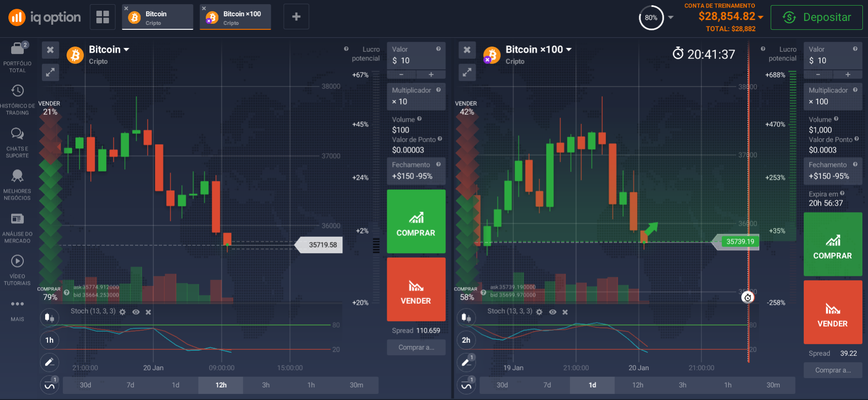Open 1h candle interval selector
Image resolution: width=868 pixels, height=400 pixels.
coord(49,340)
